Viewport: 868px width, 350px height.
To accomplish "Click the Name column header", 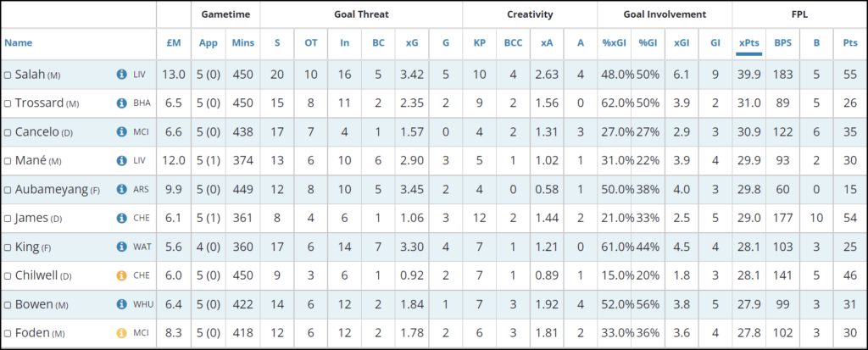I will (17, 42).
